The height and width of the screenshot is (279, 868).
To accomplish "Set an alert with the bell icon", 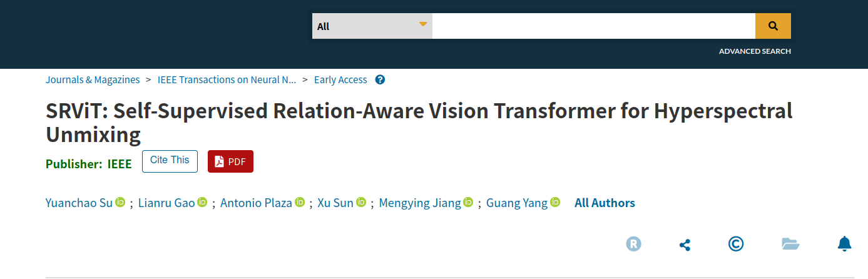I will (845, 244).
